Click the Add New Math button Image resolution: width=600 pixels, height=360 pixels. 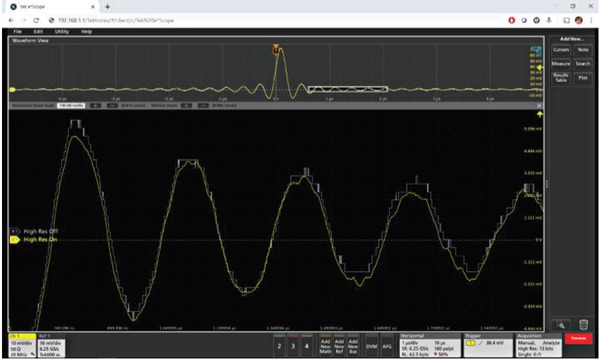(x=325, y=346)
